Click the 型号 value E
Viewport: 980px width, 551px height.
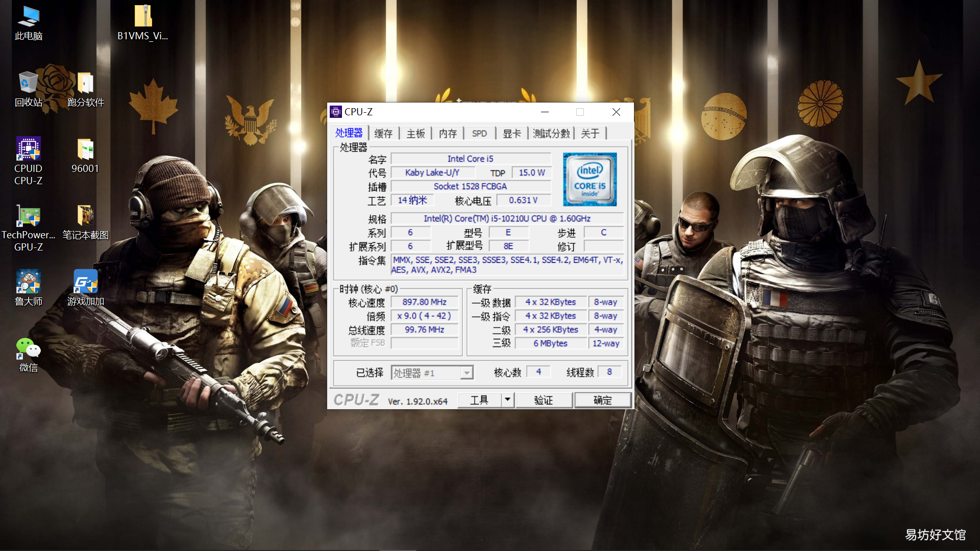(x=508, y=232)
